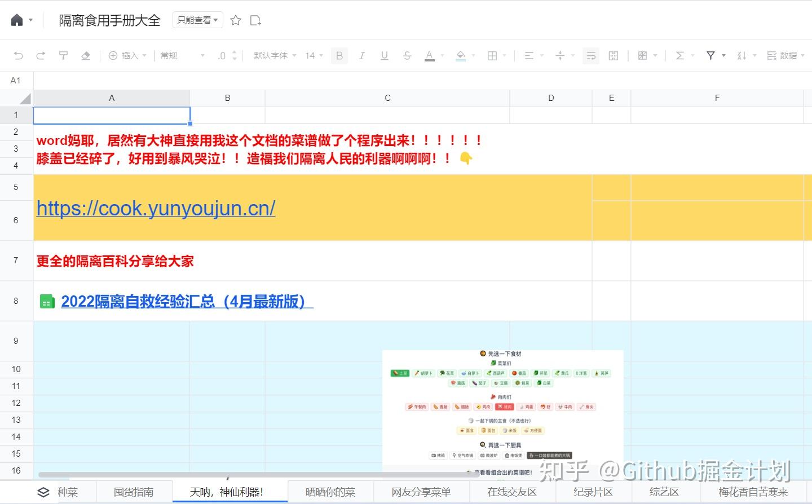Select the format painter tool
812x504 pixels.
click(63, 55)
